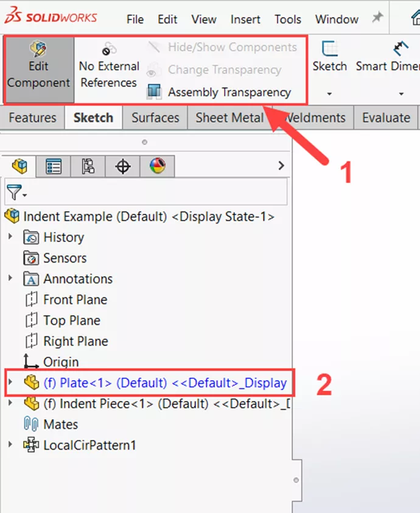Viewport: 420px width, 513px height.
Task: Click the panel splitter handle at top
Action: [x=144, y=142]
